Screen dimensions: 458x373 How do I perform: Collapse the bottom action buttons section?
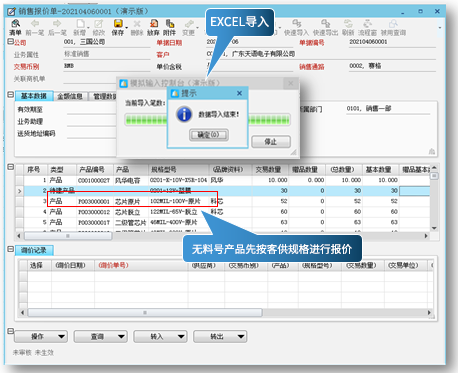click(10, 331)
